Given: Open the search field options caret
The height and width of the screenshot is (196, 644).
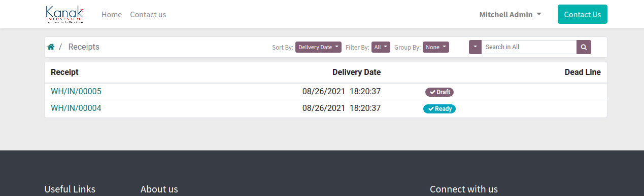Looking at the screenshot, I should [475, 47].
